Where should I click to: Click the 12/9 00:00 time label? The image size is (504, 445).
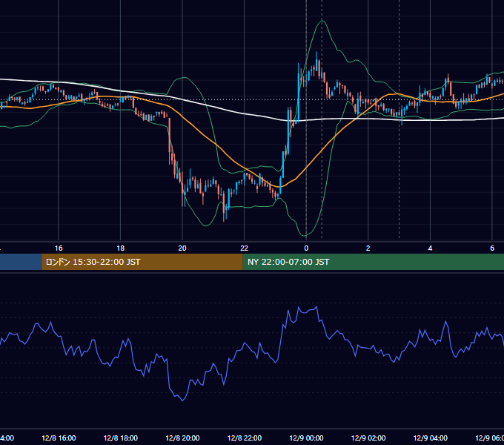(x=306, y=438)
